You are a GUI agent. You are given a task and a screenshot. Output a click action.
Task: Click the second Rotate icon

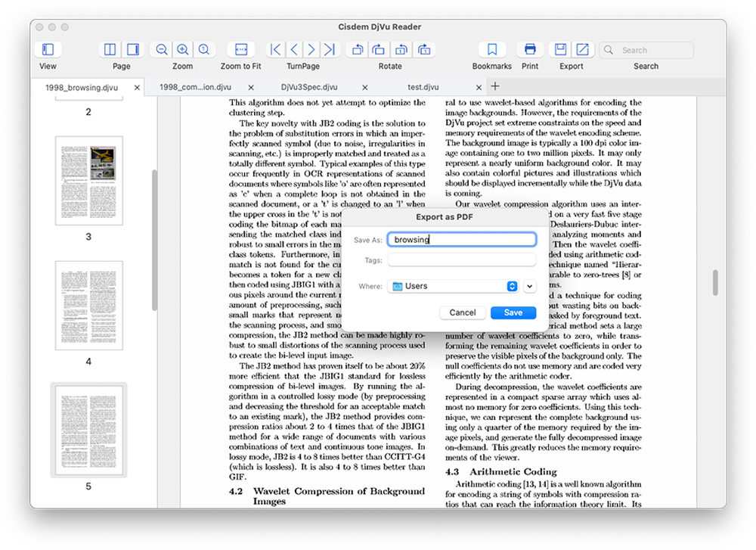coord(379,49)
